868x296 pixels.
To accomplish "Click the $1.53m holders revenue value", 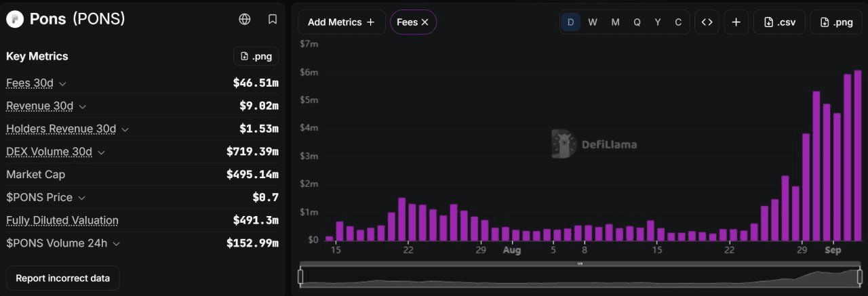I will coord(259,129).
